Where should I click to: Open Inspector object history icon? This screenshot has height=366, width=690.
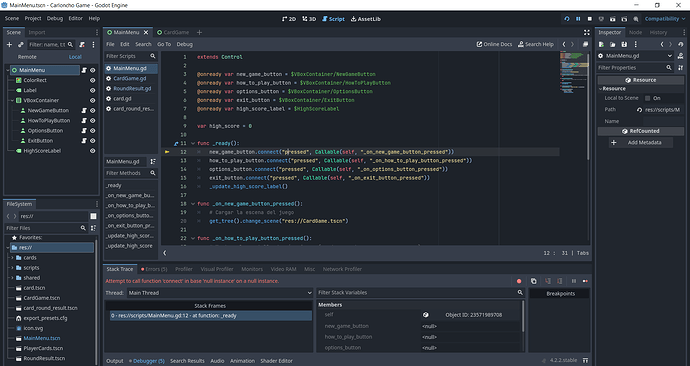point(681,44)
